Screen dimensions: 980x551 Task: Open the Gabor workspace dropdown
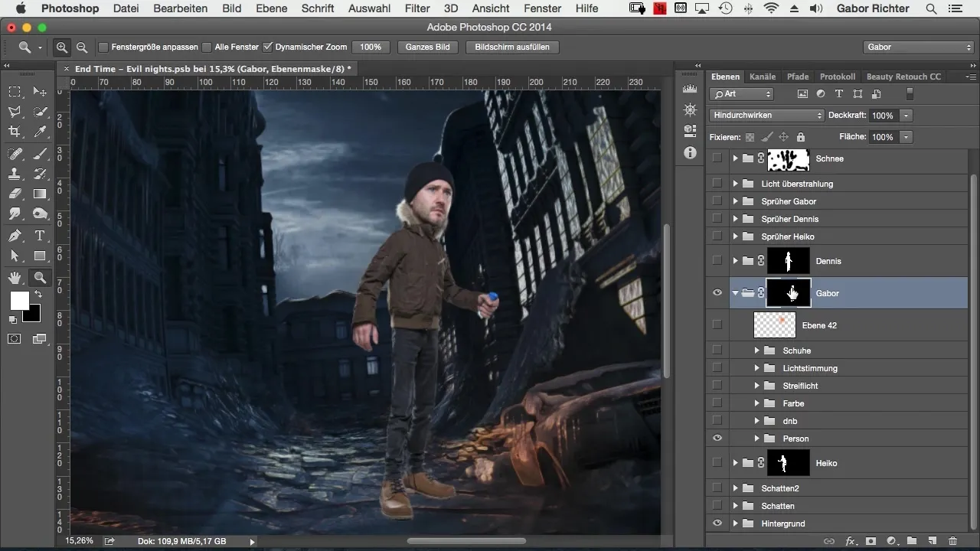point(917,47)
